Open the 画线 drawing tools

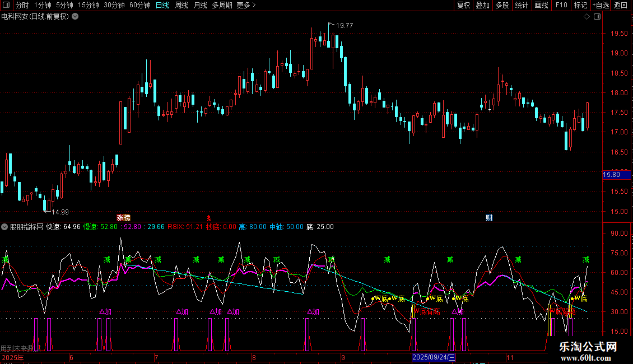pyautogui.click(x=541, y=5)
